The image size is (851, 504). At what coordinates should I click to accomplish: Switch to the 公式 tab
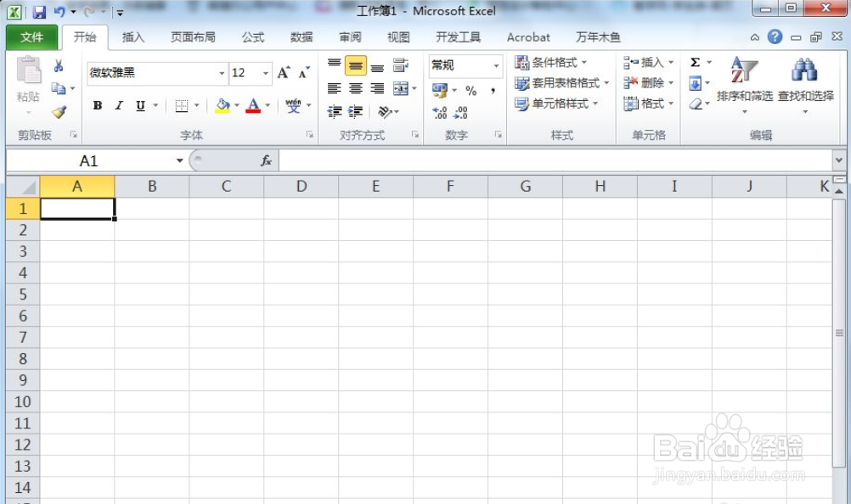pos(253,36)
